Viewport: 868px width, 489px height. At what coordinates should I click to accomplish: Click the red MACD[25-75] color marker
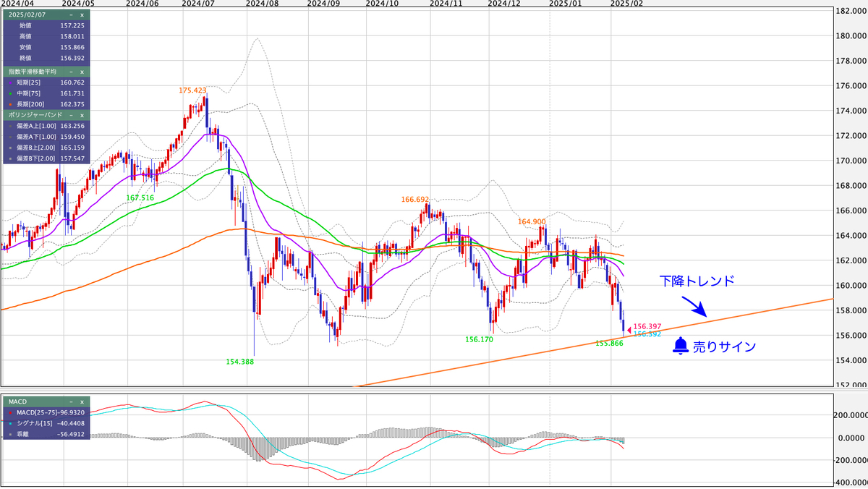(9, 412)
